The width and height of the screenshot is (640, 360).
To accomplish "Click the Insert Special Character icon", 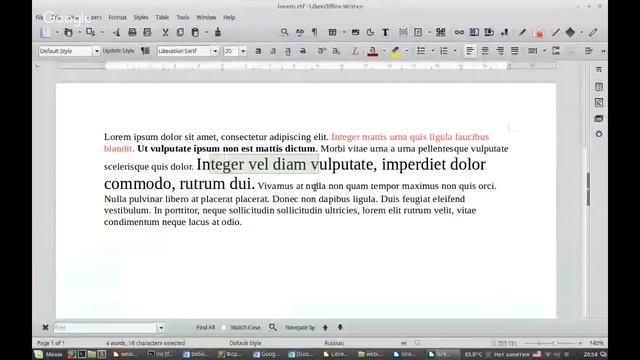I will [x=440, y=32].
